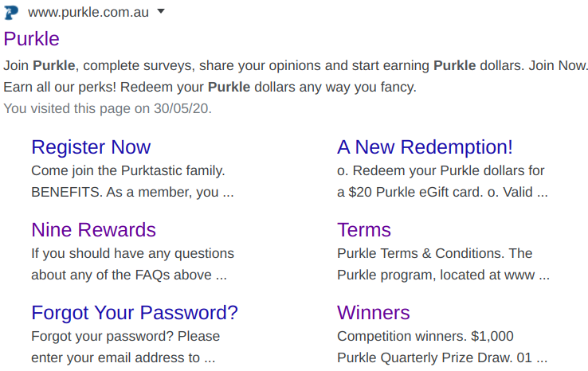
Task: Follow the Forgot Your Password? link
Action: pos(135,313)
